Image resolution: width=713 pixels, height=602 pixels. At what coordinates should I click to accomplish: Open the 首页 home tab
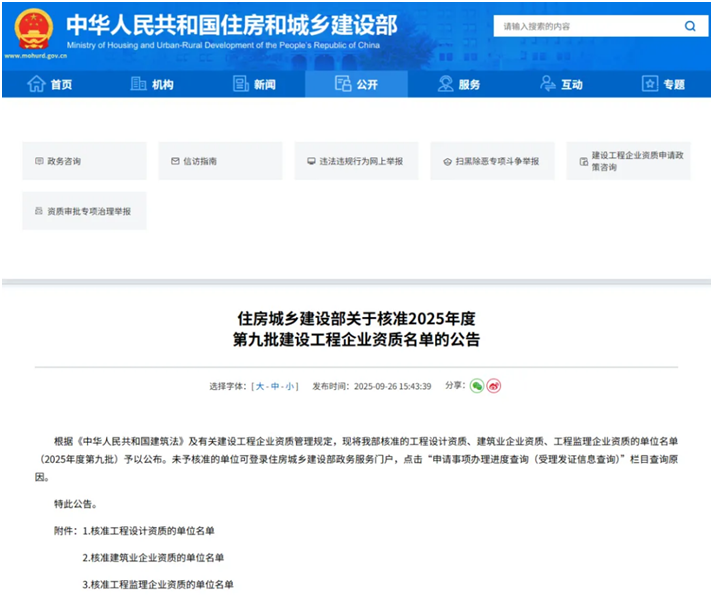pyautogui.click(x=50, y=84)
